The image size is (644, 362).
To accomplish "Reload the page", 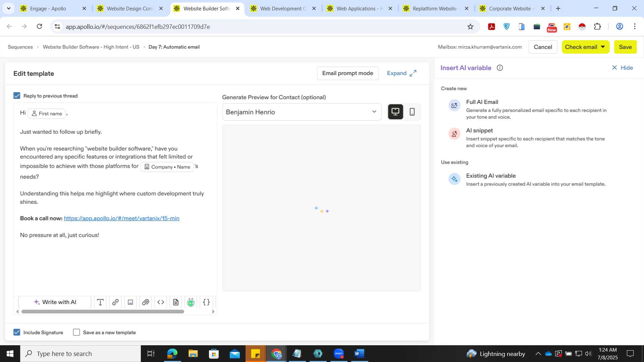I will 39,26.
